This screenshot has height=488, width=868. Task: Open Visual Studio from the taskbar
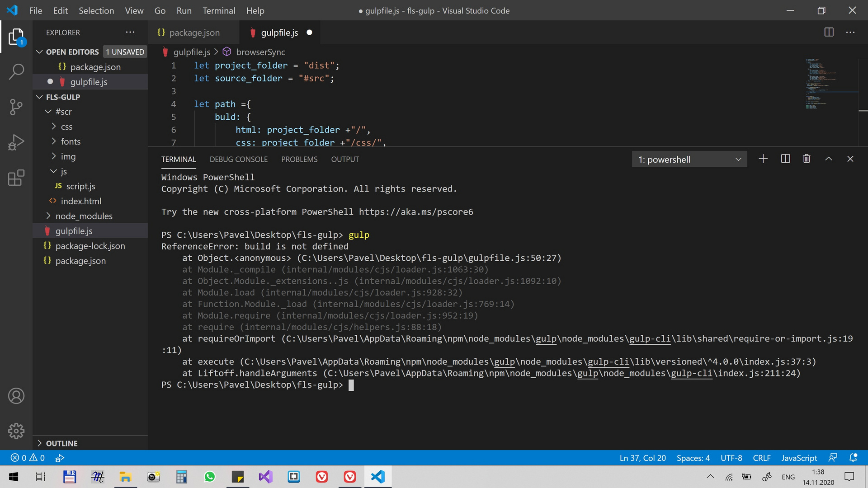[266, 477]
